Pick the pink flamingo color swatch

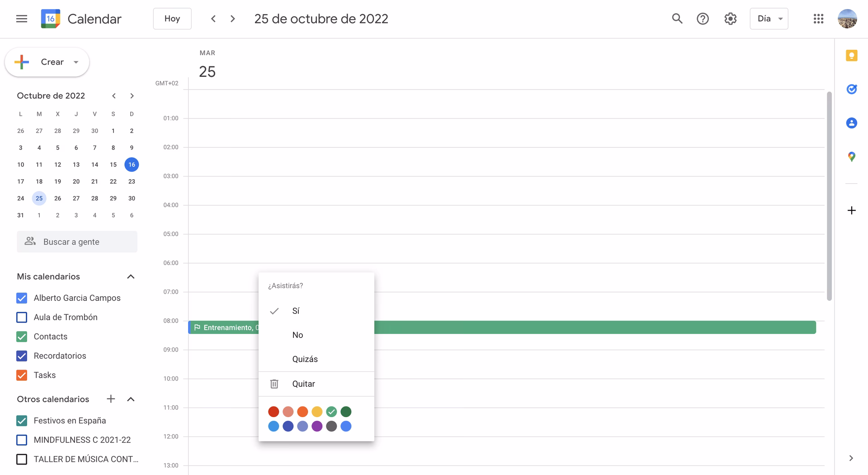point(288,412)
